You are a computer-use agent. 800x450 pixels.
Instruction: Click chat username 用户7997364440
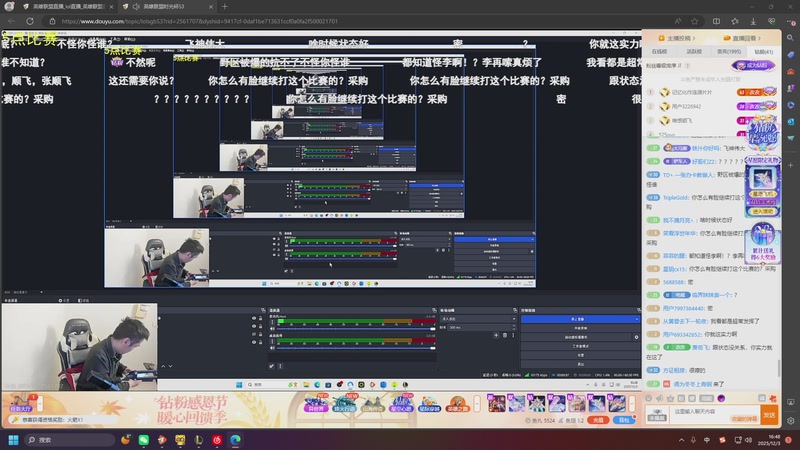683,308
